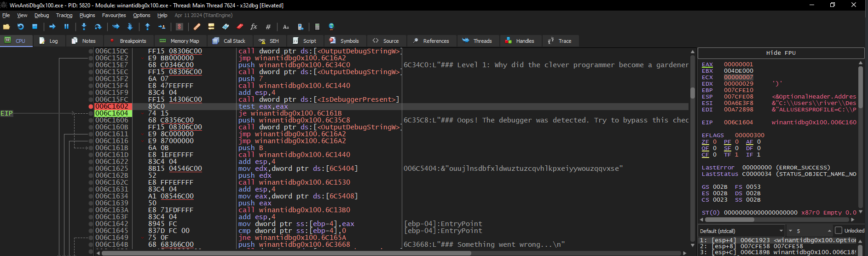Restart the debuggee with the restart icon
This screenshot has width=868, height=256.
click(x=20, y=27)
